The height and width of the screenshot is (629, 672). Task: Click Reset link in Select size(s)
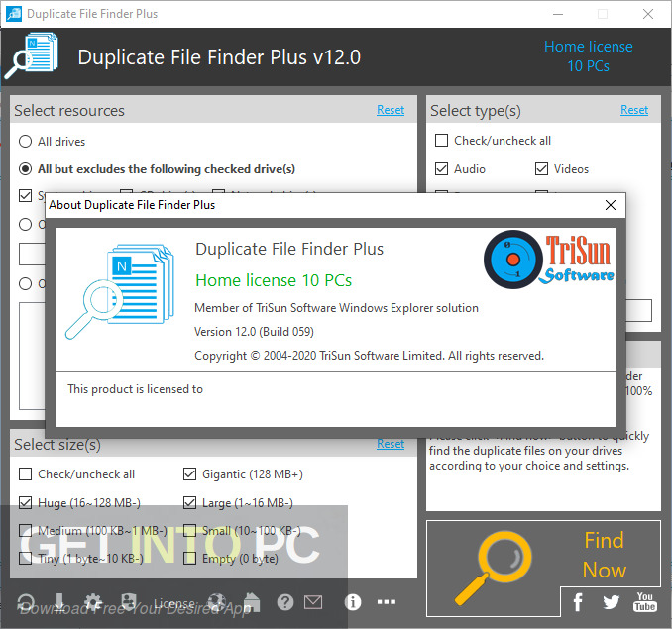(x=391, y=444)
